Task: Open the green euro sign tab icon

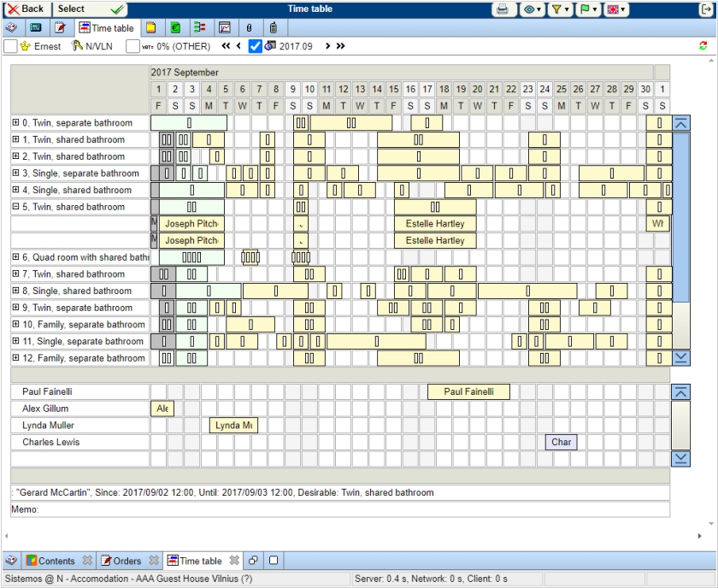Action: click(x=174, y=28)
